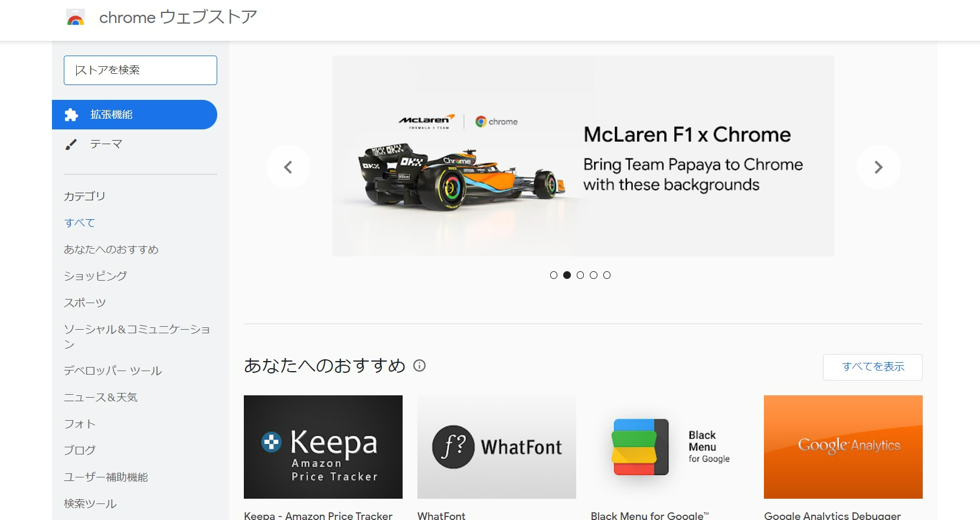Advance to the next carousel banner
This screenshot has height=520, width=980.
pyautogui.click(x=878, y=167)
